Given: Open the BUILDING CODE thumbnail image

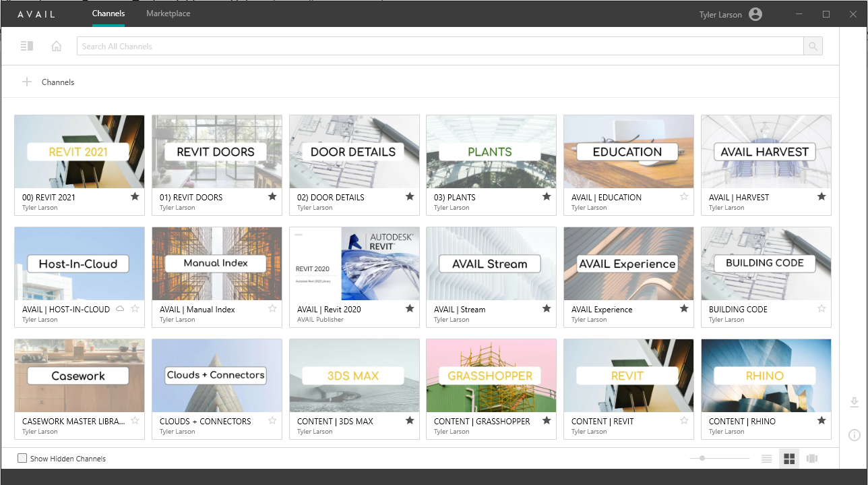Looking at the screenshot, I should tap(766, 264).
